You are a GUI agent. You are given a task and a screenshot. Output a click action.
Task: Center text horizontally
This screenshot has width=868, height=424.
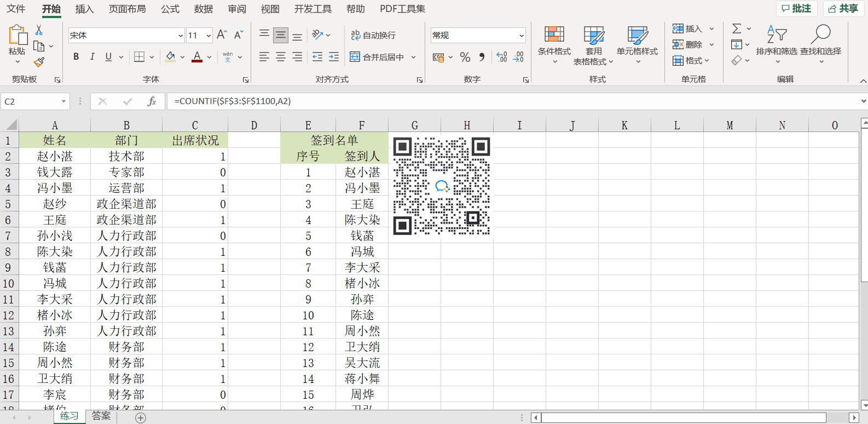pos(281,56)
